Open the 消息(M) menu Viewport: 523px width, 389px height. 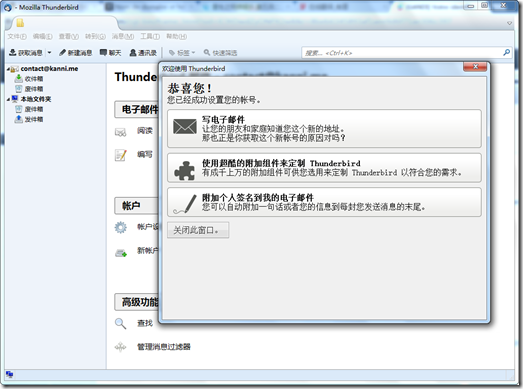click(123, 36)
